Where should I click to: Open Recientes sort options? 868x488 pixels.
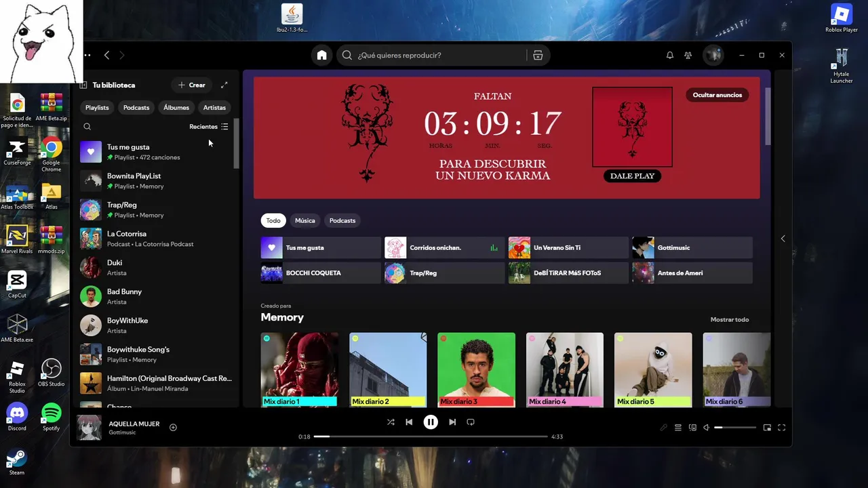tap(209, 127)
